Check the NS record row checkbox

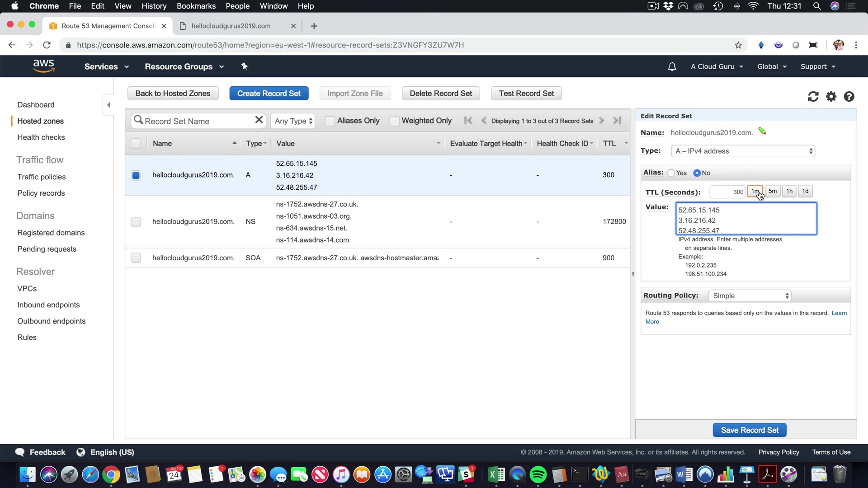136,222
